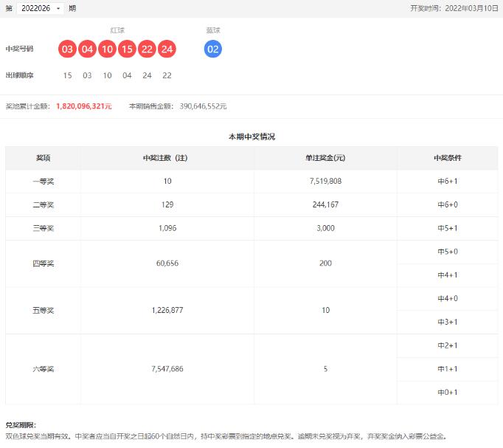Click fourth prize amount 200
503x448 pixels.
(x=325, y=263)
